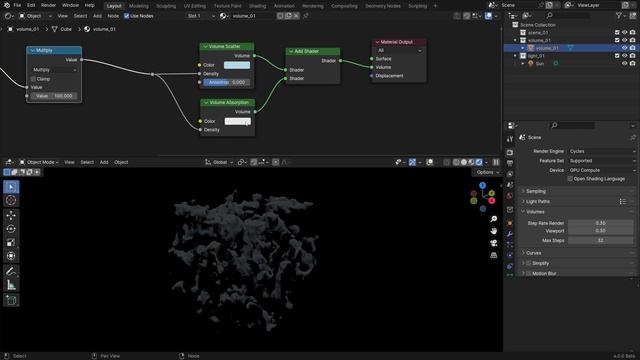Toggle Clamp checkbox on Multiply node
The width and height of the screenshot is (640, 360).
pos(33,79)
